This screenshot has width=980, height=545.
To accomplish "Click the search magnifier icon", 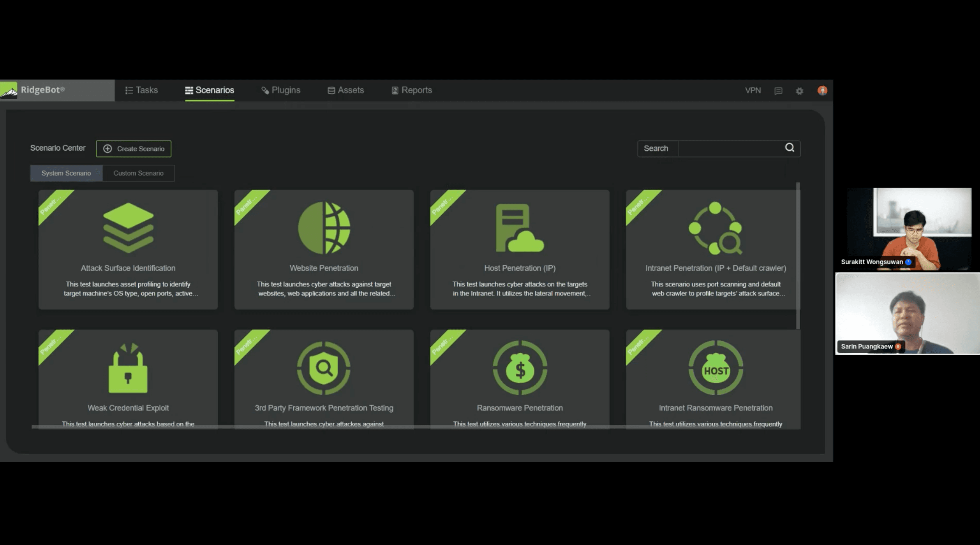I will [x=790, y=148].
